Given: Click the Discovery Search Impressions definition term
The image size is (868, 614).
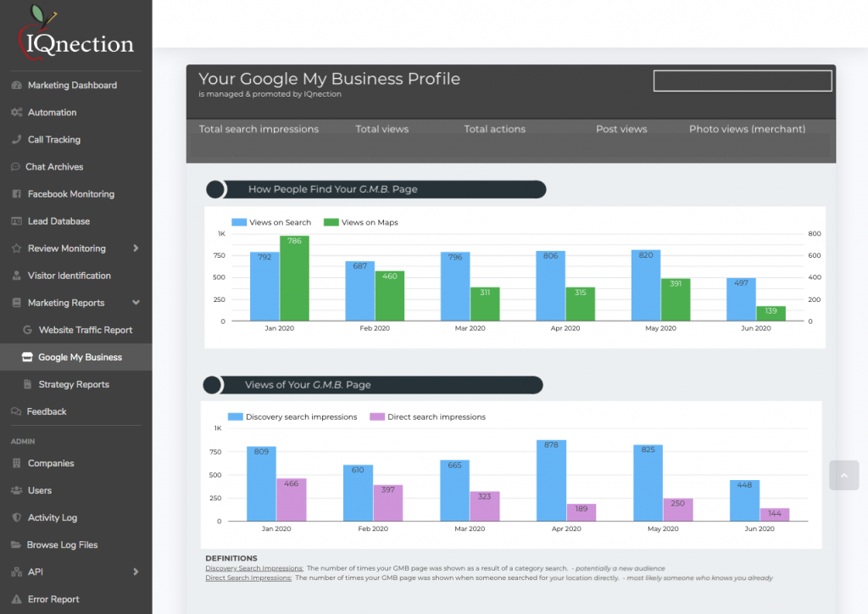Looking at the screenshot, I should click(254, 568).
